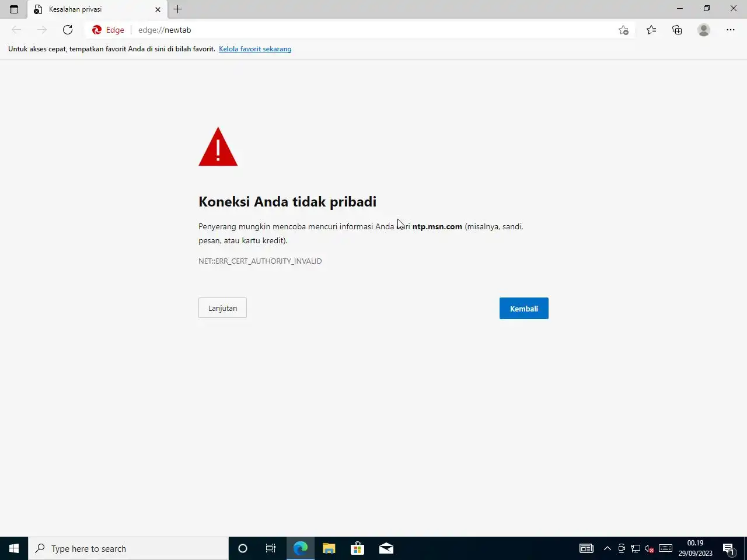Image resolution: width=747 pixels, height=560 pixels.
Task: Open the Favorites list icon
Action: point(651,30)
